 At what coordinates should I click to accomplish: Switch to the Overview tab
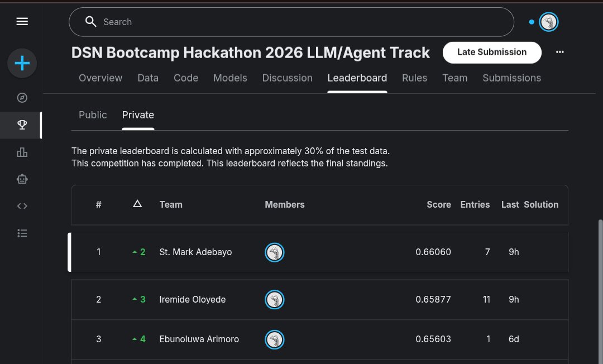(100, 78)
